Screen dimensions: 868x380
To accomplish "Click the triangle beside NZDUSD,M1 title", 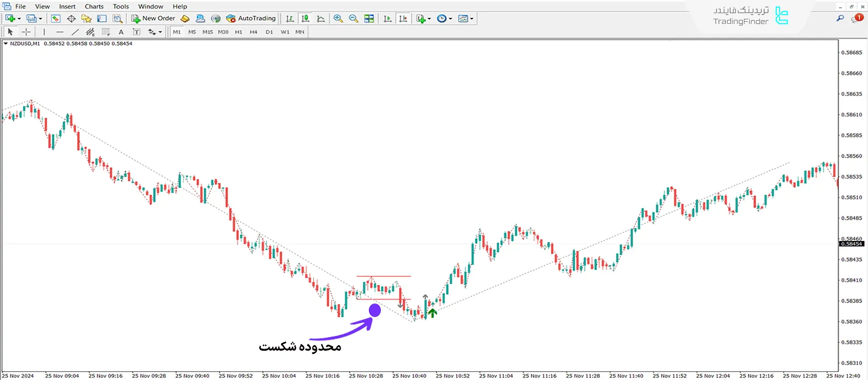I will [x=5, y=43].
